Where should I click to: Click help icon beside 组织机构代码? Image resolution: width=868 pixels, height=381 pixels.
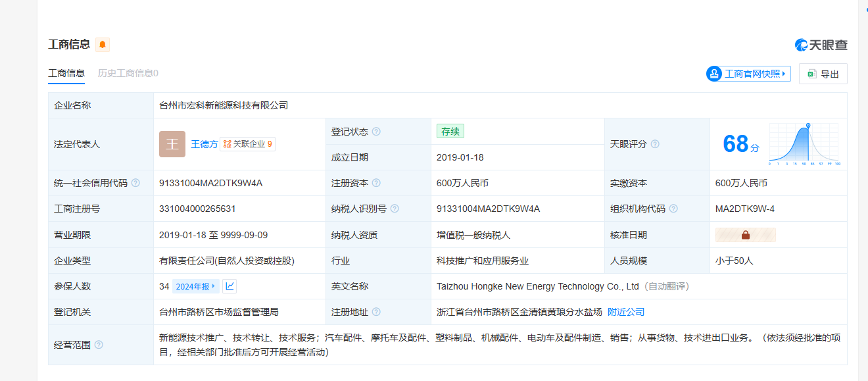pos(673,209)
